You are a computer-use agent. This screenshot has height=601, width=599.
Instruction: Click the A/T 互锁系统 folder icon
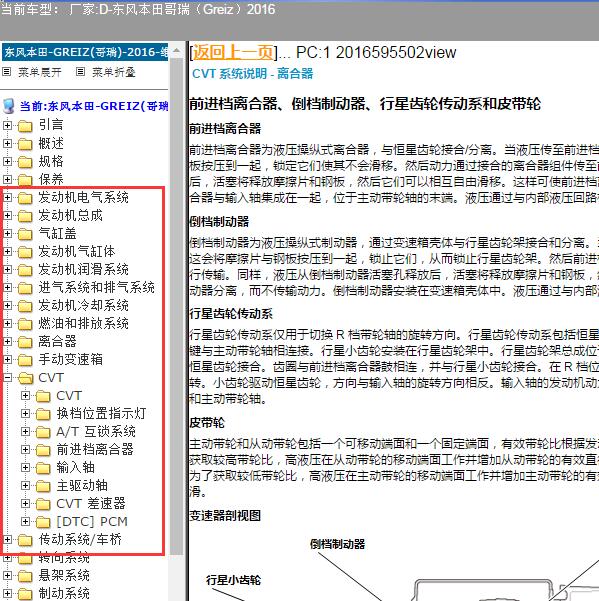pyautogui.click(x=43, y=432)
